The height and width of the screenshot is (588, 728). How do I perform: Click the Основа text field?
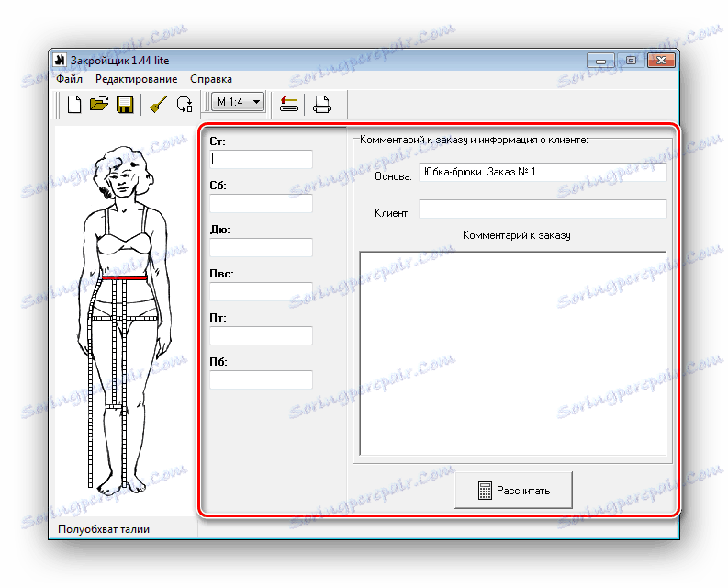point(543,172)
